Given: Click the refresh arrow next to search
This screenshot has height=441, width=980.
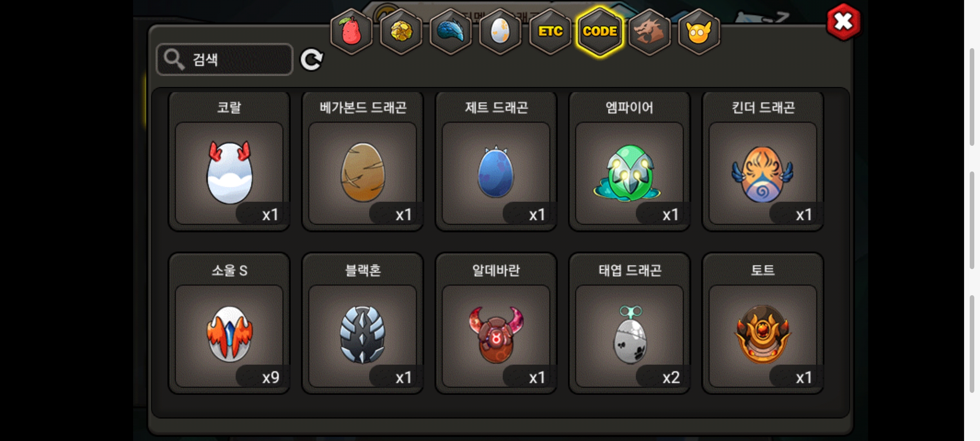Looking at the screenshot, I should 312,60.
